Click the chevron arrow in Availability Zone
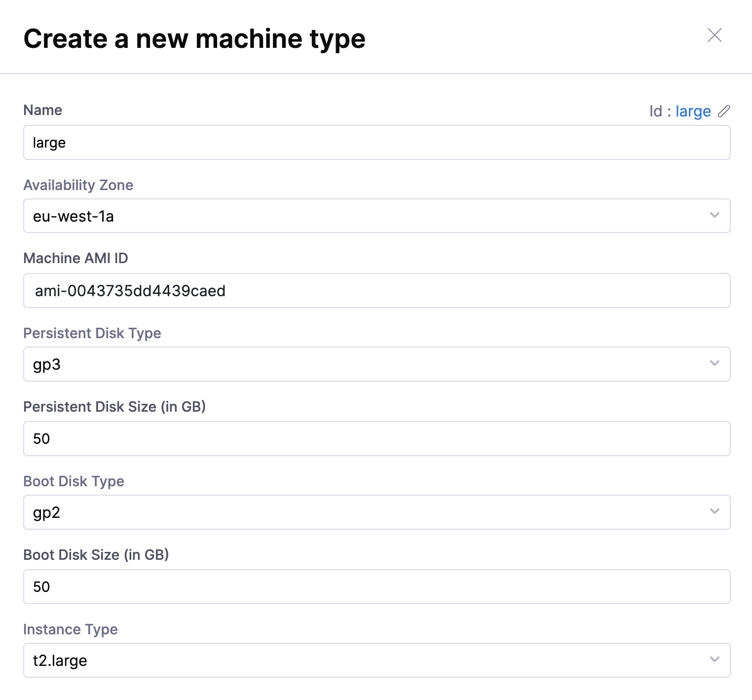The width and height of the screenshot is (752, 700). [x=714, y=215]
